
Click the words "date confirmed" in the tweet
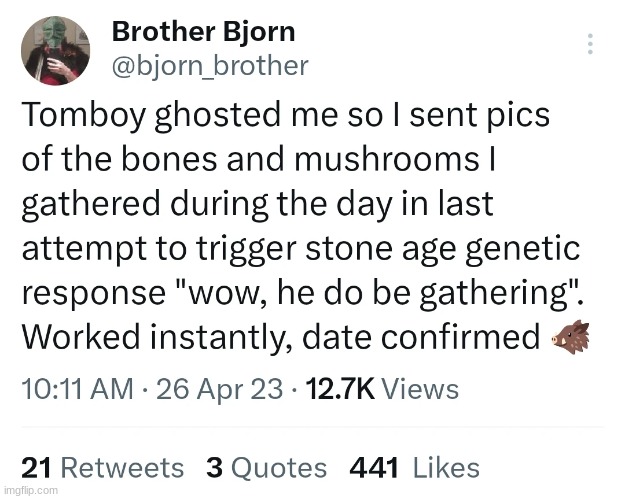point(421,338)
